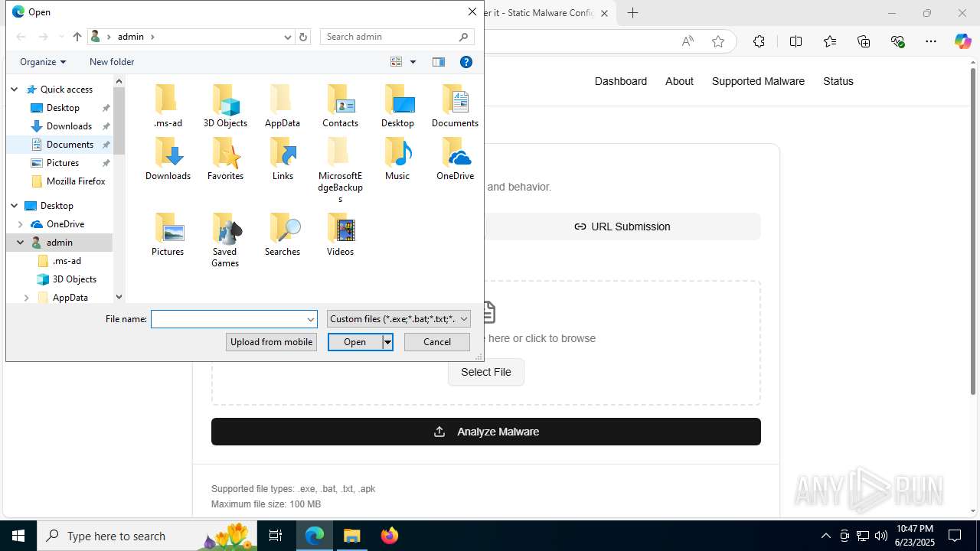Open Browser essentials heart icon

pyautogui.click(x=897, y=41)
